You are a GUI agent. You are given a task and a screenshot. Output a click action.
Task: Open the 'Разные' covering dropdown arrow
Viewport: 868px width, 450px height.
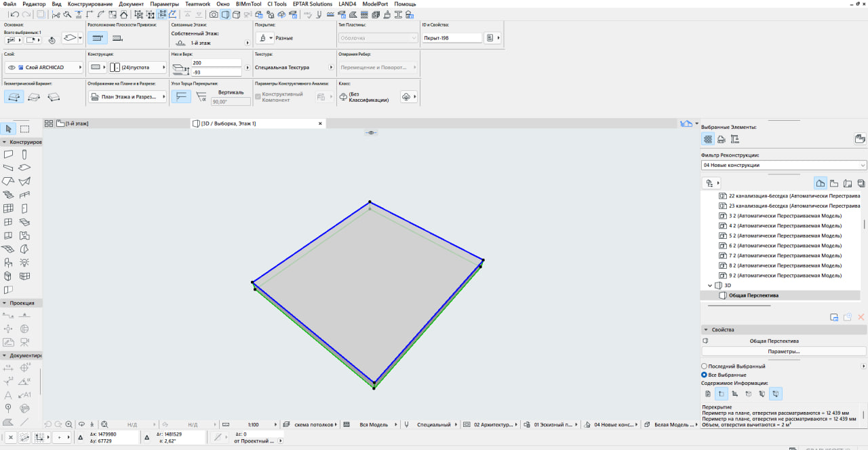tap(271, 38)
